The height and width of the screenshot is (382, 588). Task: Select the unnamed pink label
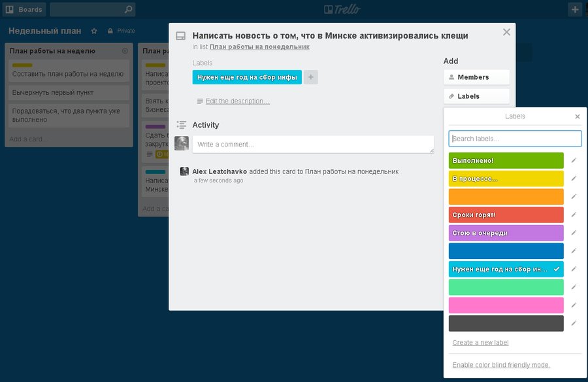click(506, 305)
